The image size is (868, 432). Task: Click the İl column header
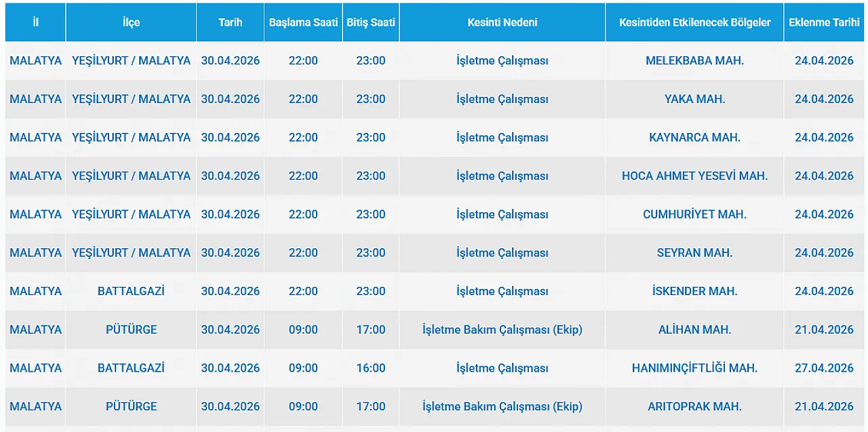tap(35, 22)
